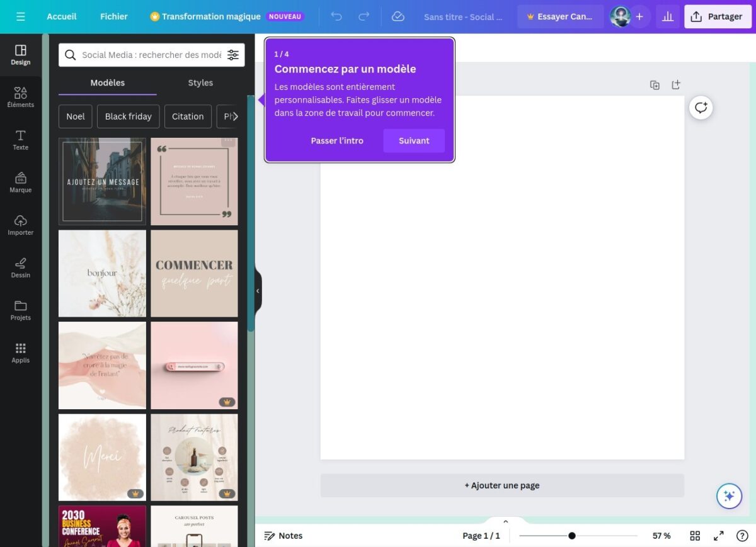Show more category chips with the arrow
This screenshot has height=547, width=756.
pyautogui.click(x=235, y=116)
